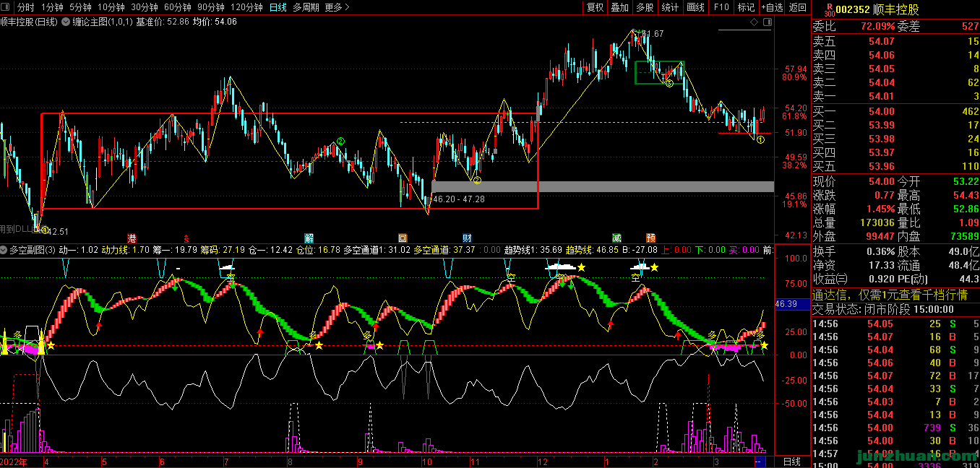The image size is (980, 468).
Task: Click the 趋势线: 46.85 indicator value
Action: 591,250
